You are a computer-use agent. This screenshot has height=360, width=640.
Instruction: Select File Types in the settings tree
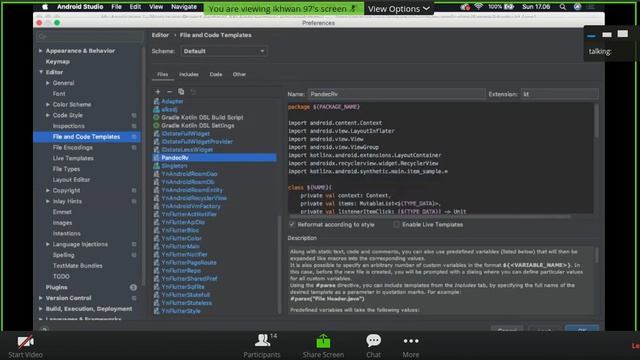click(66, 169)
